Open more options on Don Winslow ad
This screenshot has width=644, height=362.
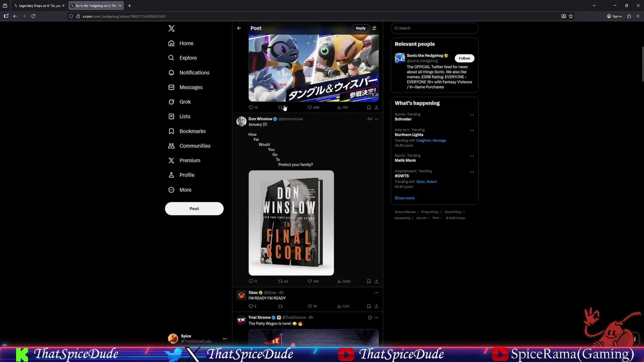pos(376,119)
